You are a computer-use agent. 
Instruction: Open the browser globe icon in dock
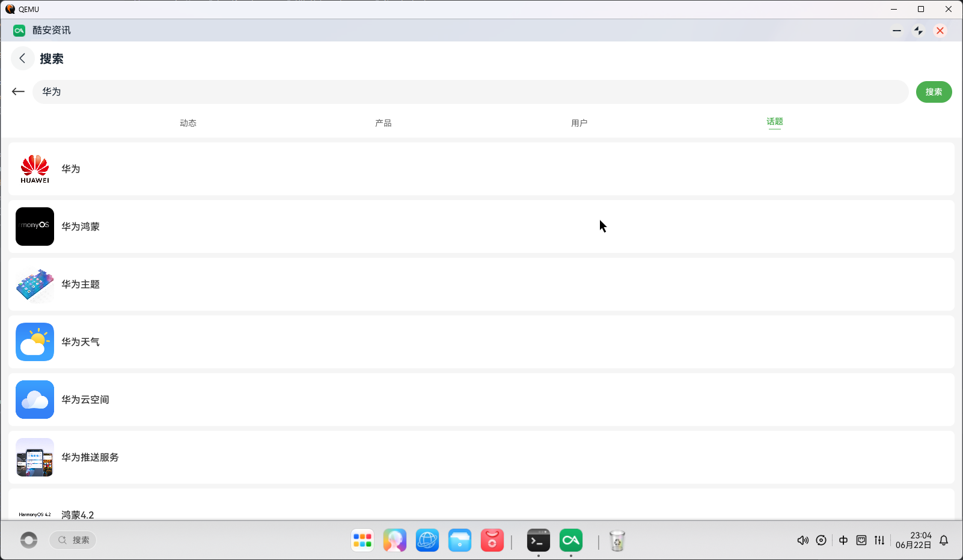(427, 541)
